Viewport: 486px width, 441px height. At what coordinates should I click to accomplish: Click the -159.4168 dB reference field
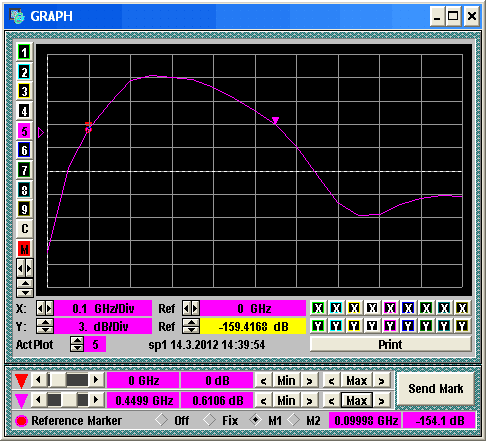tap(253, 326)
